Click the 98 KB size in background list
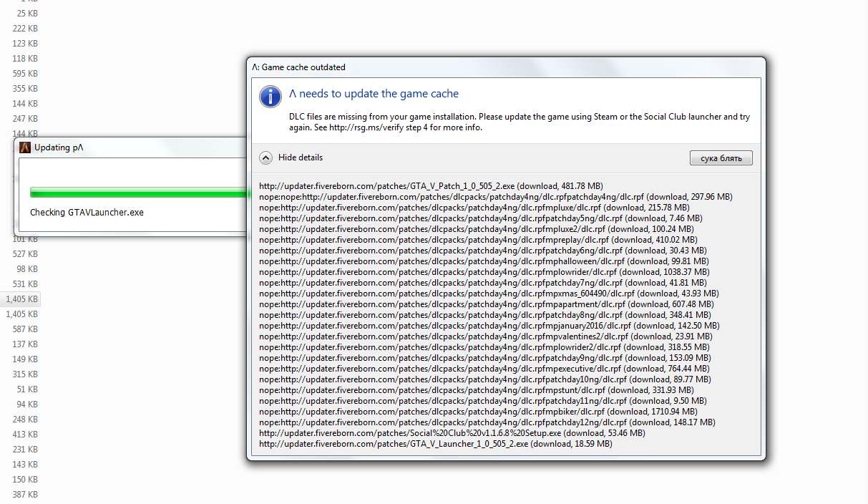The image size is (868, 504). (x=27, y=269)
